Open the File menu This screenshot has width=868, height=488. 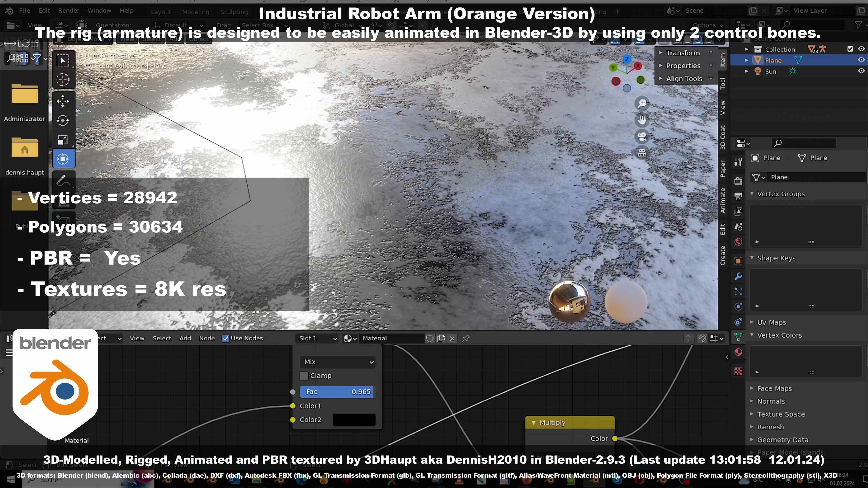24,10
